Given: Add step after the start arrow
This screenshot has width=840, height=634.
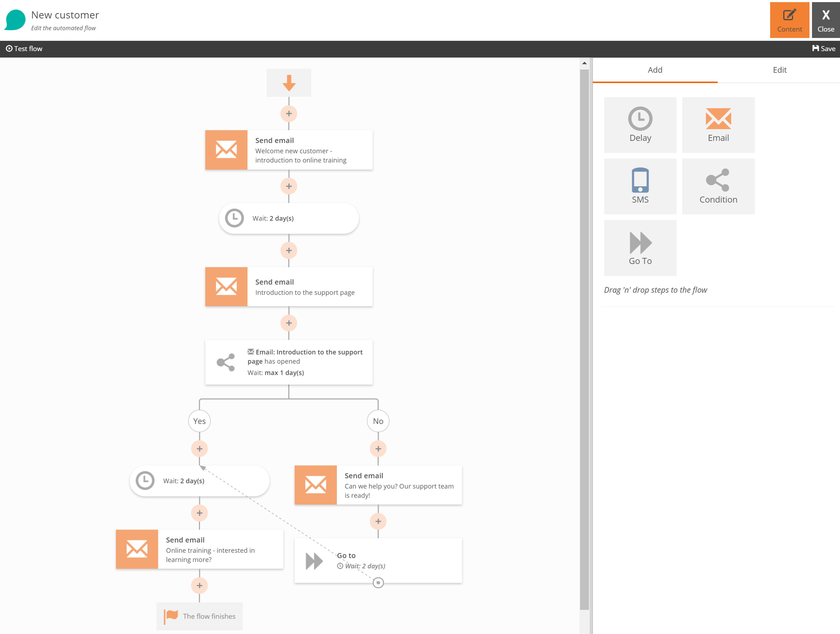Looking at the screenshot, I should [x=289, y=114].
